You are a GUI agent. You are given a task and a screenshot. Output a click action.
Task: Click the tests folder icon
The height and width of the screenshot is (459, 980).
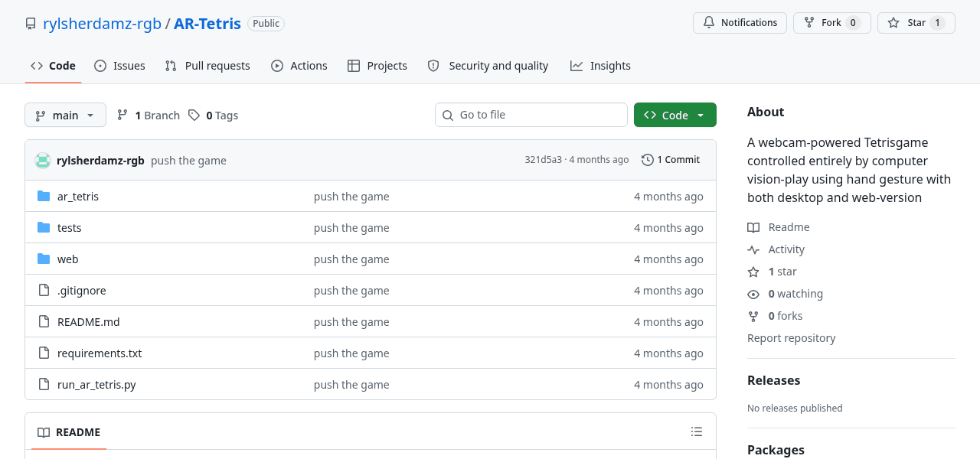pyautogui.click(x=44, y=228)
